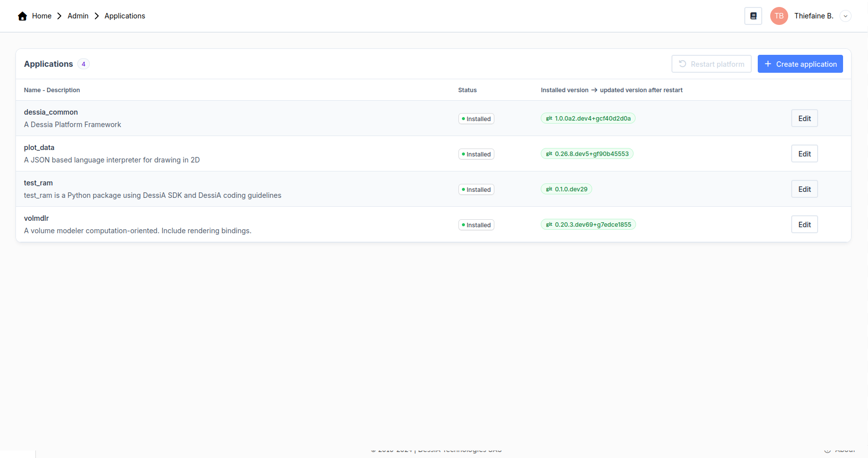The image size is (868, 458).
Task: Click the test_ram version tag 0.1.0.dev29
Action: [x=571, y=189]
